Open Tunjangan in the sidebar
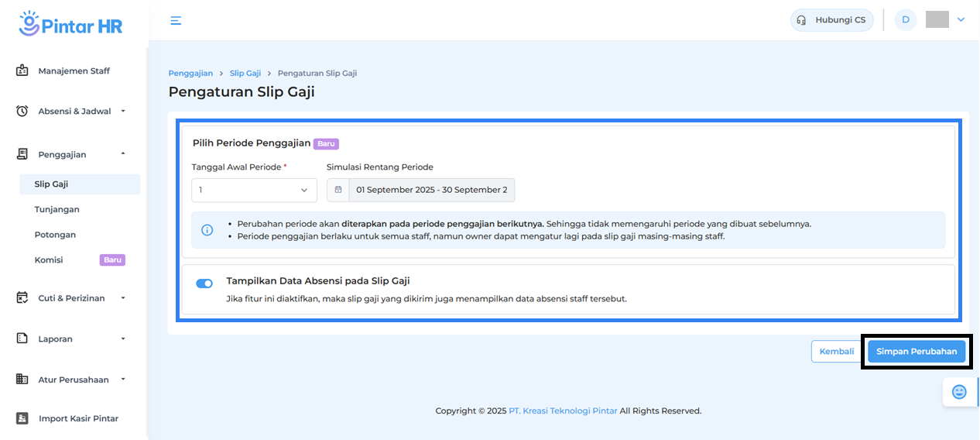The width and height of the screenshot is (980, 440). [x=57, y=209]
